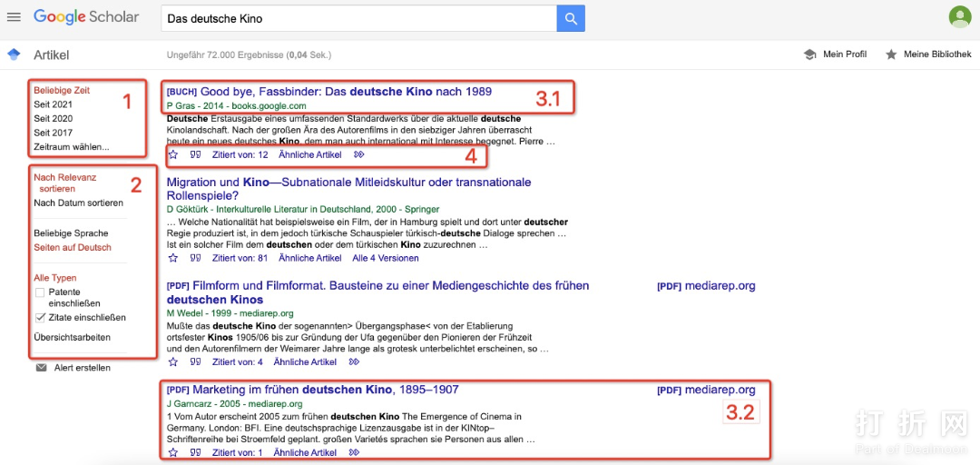Open Zeitraum wählen custom range
980x465 pixels.
71,147
